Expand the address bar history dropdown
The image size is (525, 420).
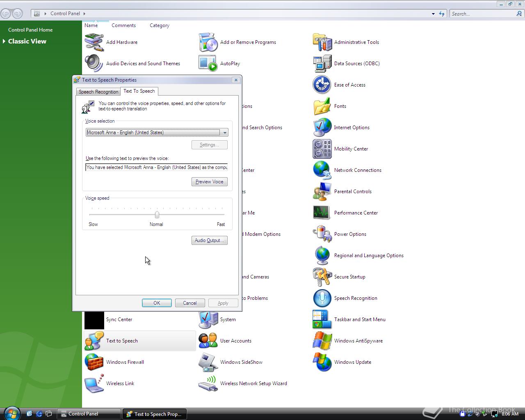(x=433, y=14)
